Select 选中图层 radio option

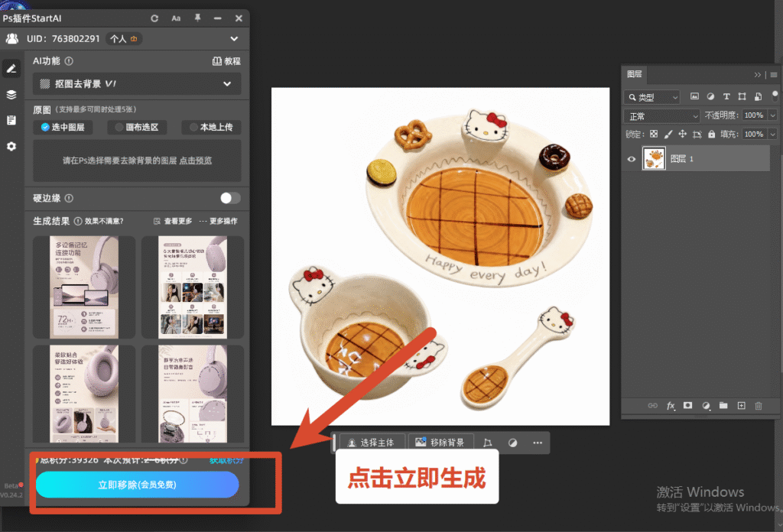pos(63,127)
